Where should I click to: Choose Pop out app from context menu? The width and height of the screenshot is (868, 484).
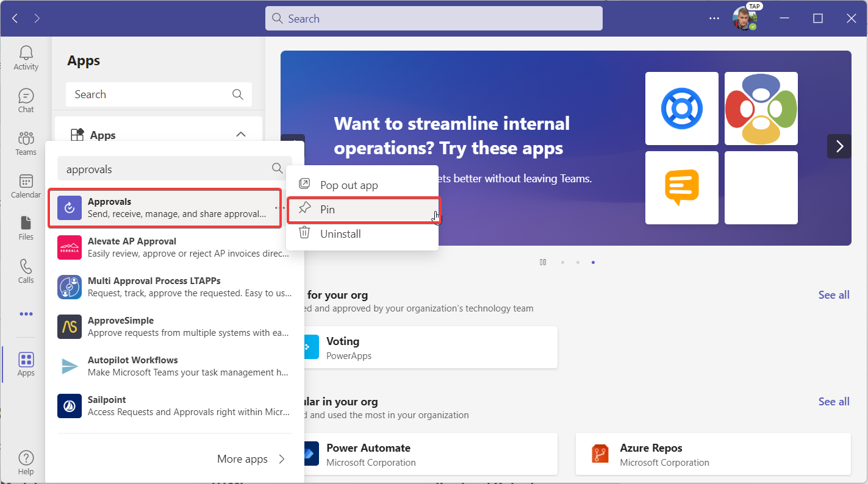362,185
